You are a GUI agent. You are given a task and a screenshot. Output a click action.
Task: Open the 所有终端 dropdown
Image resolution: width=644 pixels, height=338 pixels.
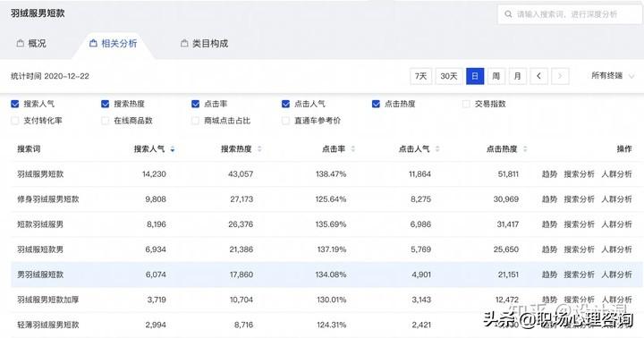click(x=613, y=76)
